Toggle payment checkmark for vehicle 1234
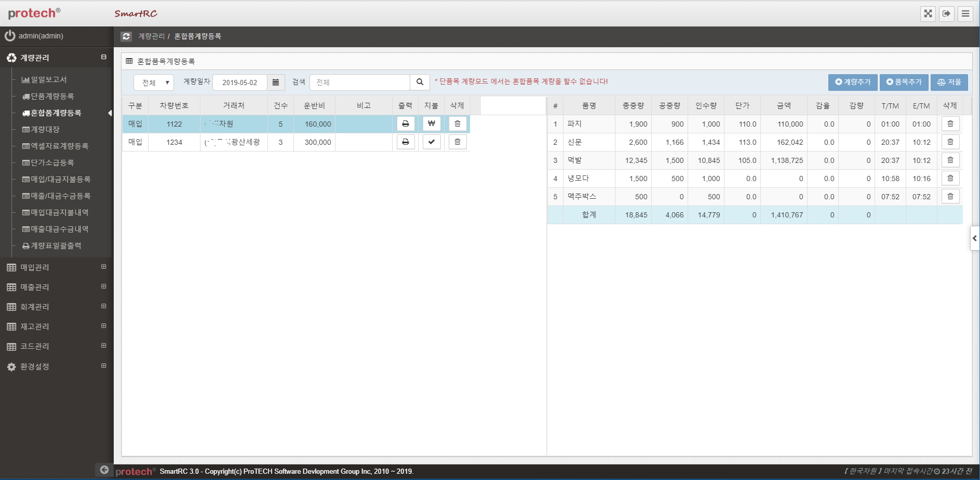The width and height of the screenshot is (980, 480). pos(432,142)
